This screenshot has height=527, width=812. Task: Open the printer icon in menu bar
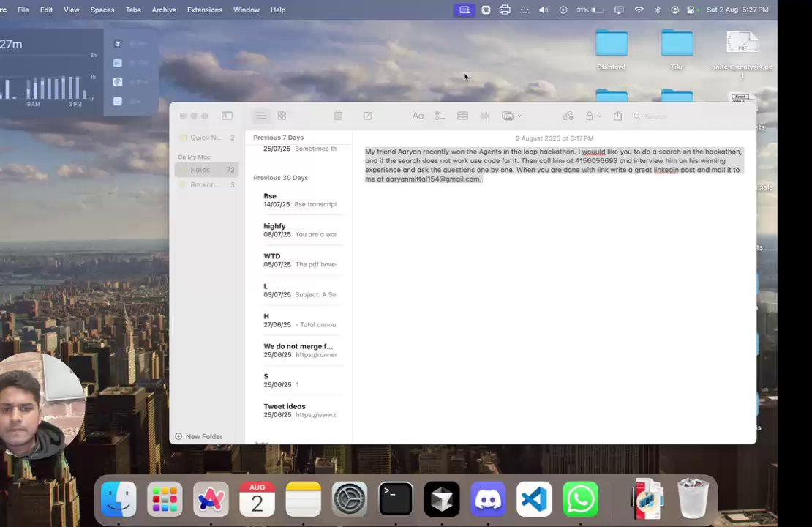pyautogui.click(x=505, y=10)
